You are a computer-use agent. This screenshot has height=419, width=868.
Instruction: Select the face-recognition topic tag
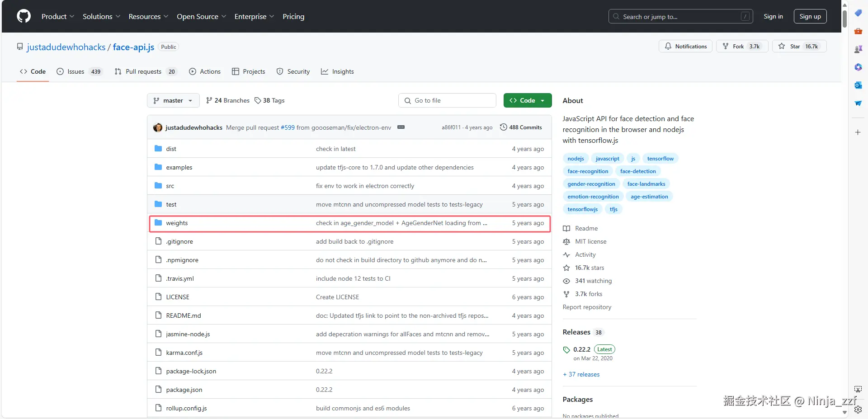588,171
